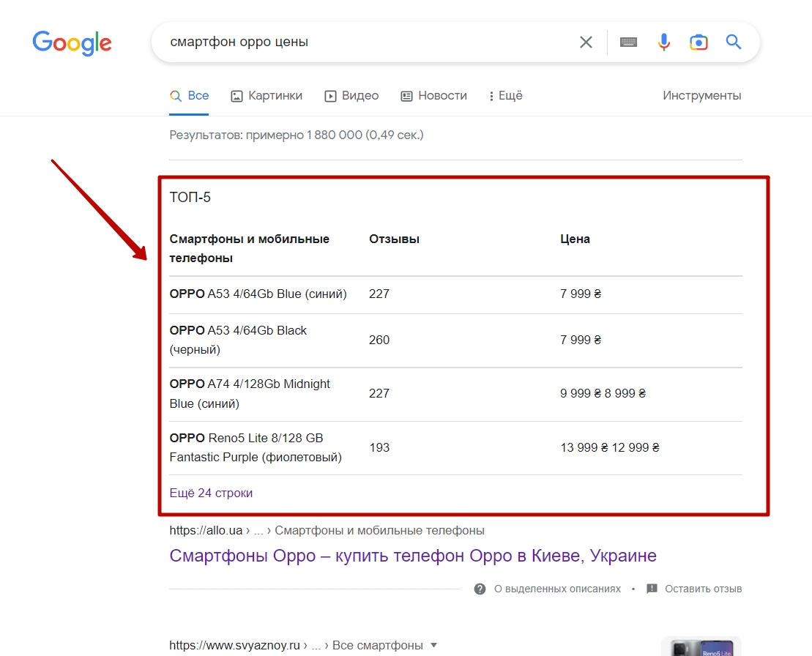Open the Новости tab

(x=433, y=96)
